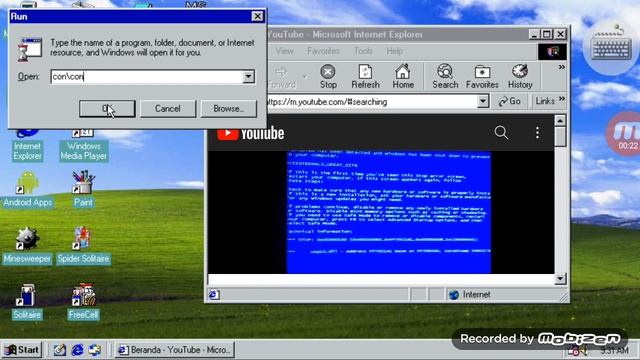Open Windows Media Player desktop icon
The image size is (640, 360).
pyautogui.click(x=84, y=145)
